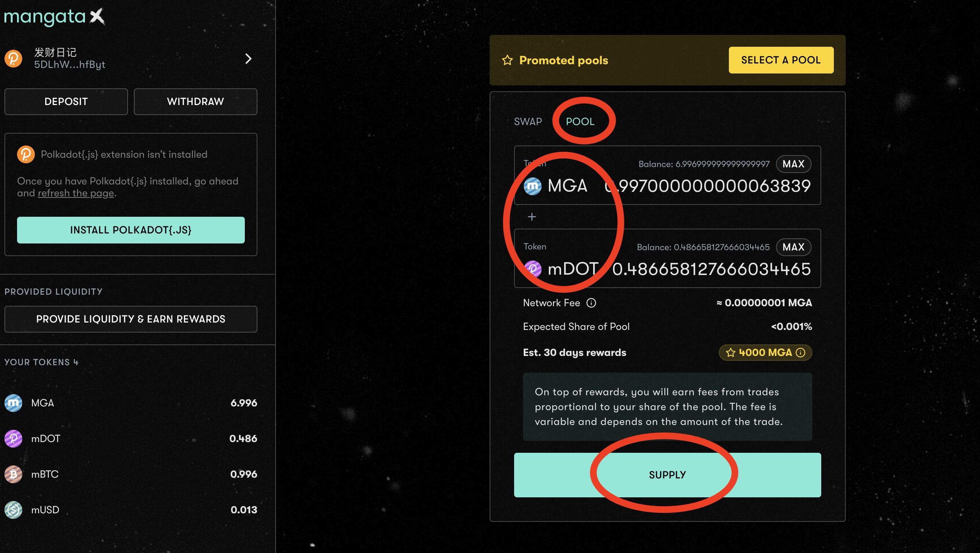Screen dimensions: 980x553
Task: Switch to the SWAP tab
Action: (x=528, y=122)
